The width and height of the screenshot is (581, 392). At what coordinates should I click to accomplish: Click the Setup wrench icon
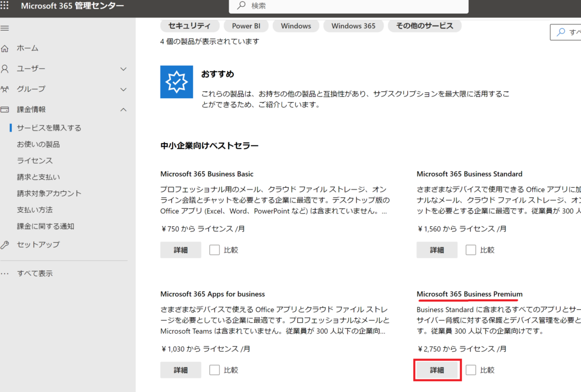pyautogui.click(x=5, y=245)
